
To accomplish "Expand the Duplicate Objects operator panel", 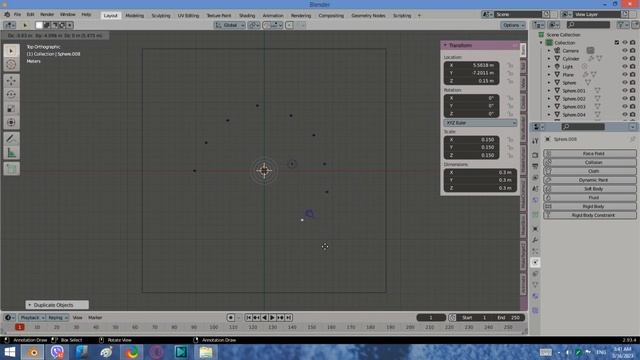I will pyautogui.click(x=57, y=305).
